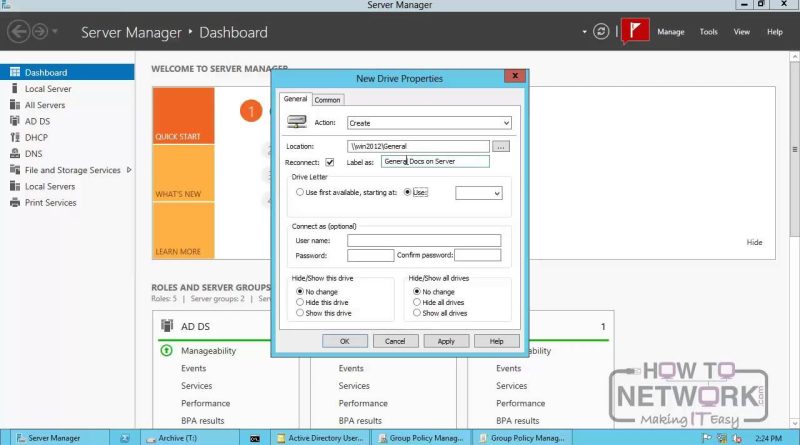
Task: Click the Local Server icon in sidebar
Action: [x=15, y=88]
